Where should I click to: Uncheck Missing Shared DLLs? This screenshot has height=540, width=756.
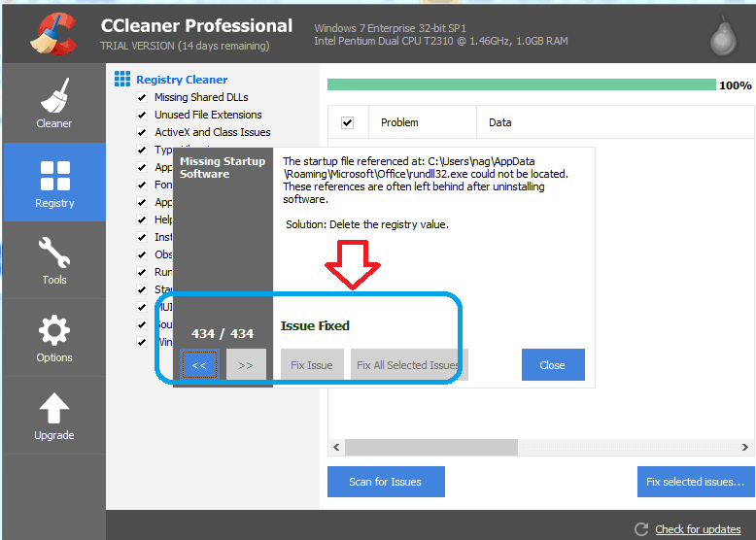tap(142, 97)
